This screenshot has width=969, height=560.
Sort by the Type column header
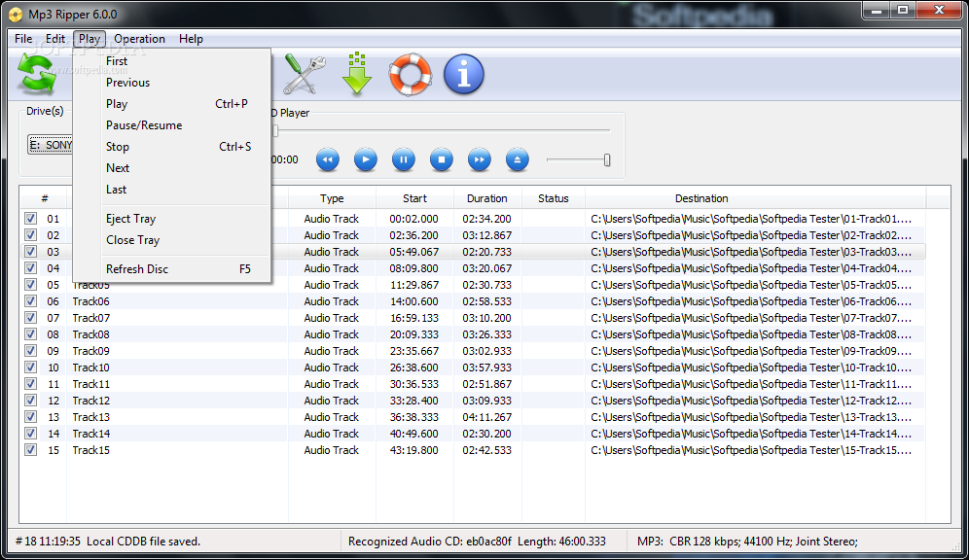click(332, 198)
